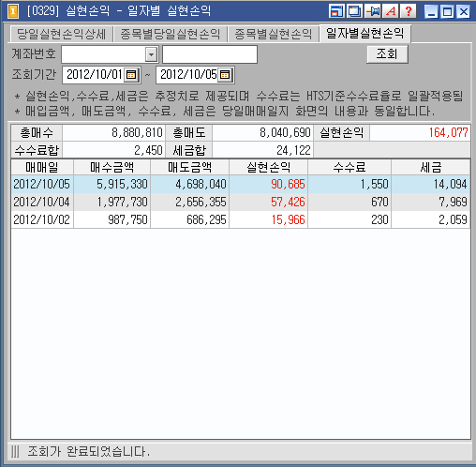
Task: Select the 일자별실현손익 tab
Action: pos(364,33)
